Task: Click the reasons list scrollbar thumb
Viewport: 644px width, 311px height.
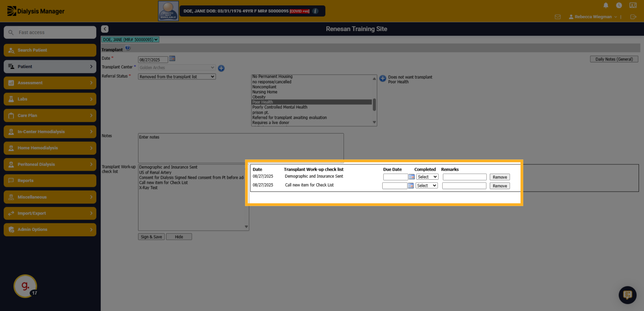Action: 374,105
